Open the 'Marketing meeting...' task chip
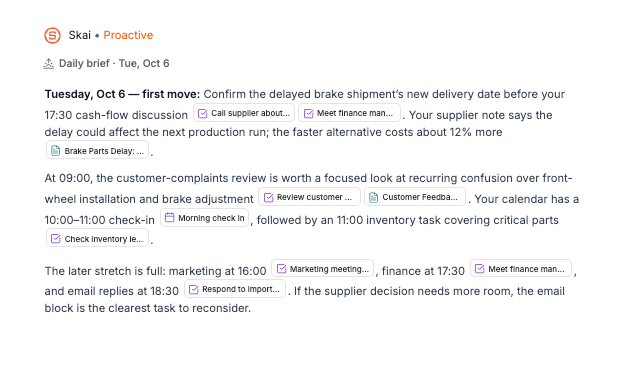This screenshot has width=631, height=370. 323,269
